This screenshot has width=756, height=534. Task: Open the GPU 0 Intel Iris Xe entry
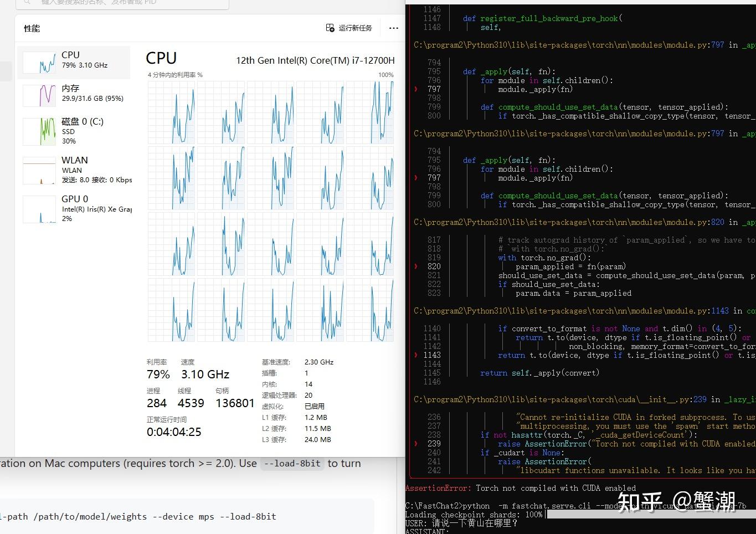coord(74,208)
